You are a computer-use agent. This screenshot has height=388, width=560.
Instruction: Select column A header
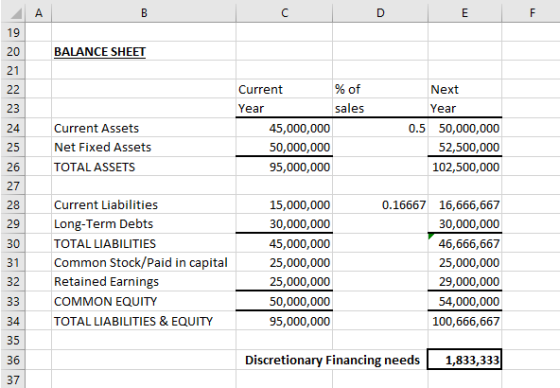[39, 13]
